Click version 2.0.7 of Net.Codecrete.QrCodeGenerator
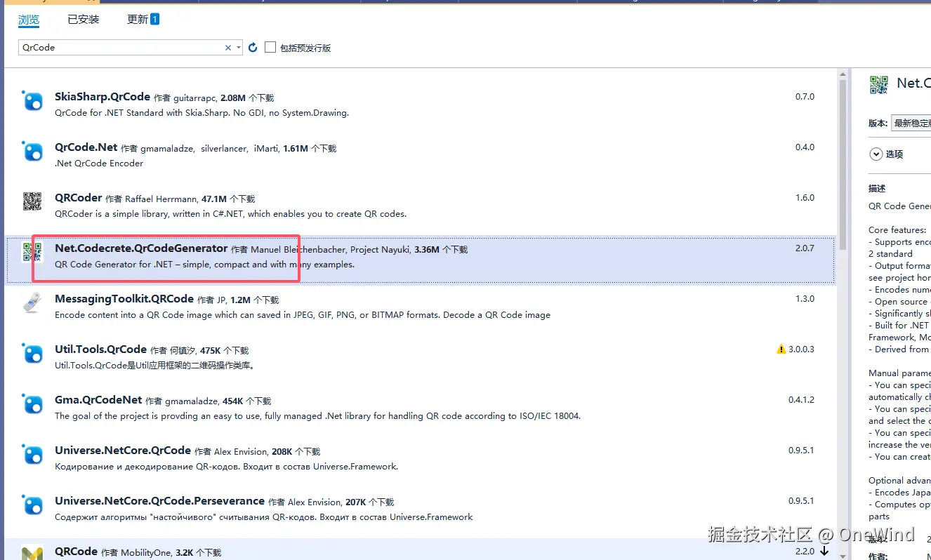This screenshot has width=931, height=560. pos(805,248)
